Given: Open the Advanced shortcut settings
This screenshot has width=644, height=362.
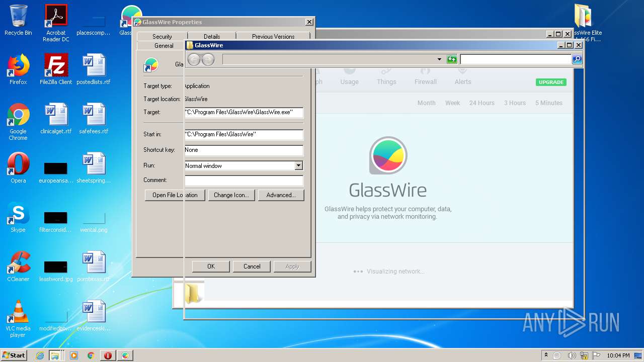Looking at the screenshot, I should 281,195.
